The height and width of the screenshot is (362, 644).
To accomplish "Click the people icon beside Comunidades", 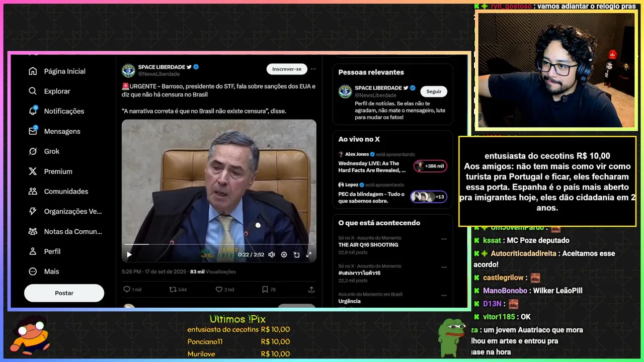I will pos(33,191).
